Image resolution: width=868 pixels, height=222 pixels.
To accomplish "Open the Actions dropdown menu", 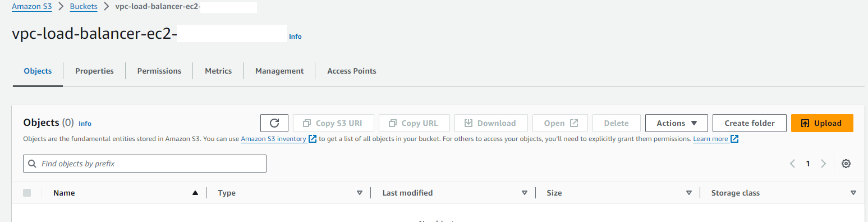I will [677, 123].
